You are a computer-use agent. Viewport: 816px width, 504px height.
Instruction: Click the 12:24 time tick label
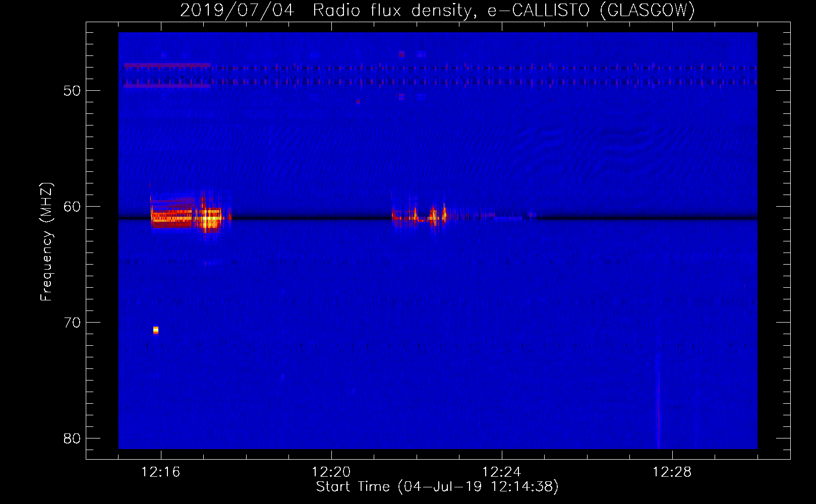(x=502, y=472)
